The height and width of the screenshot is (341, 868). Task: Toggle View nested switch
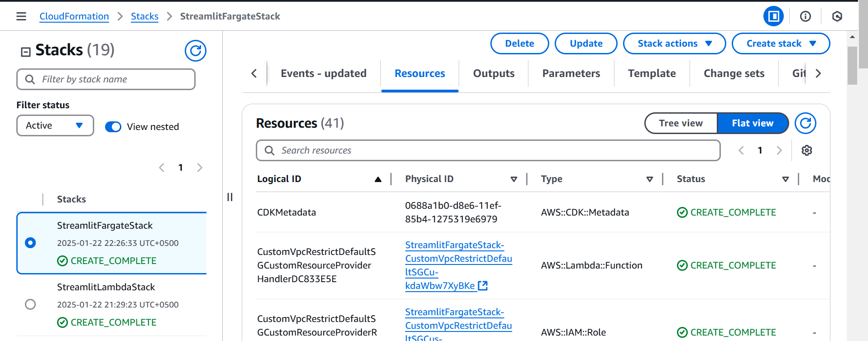[x=113, y=127]
